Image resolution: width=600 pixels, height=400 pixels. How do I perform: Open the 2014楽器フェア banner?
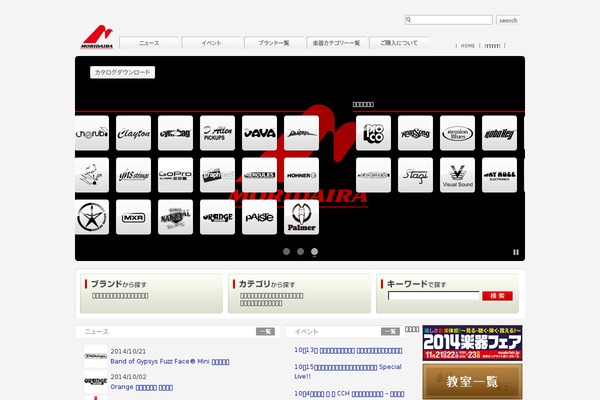click(x=472, y=343)
